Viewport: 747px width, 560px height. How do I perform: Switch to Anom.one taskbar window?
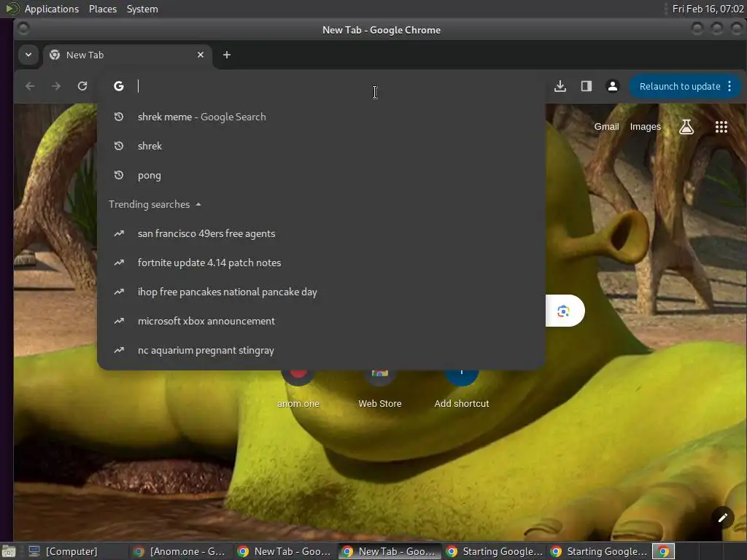click(180, 551)
